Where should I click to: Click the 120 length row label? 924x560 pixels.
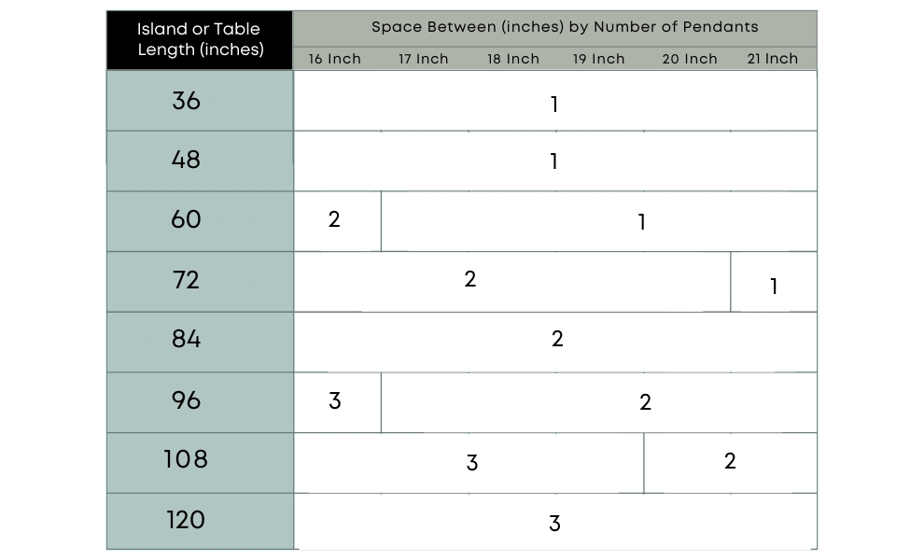click(x=187, y=520)
